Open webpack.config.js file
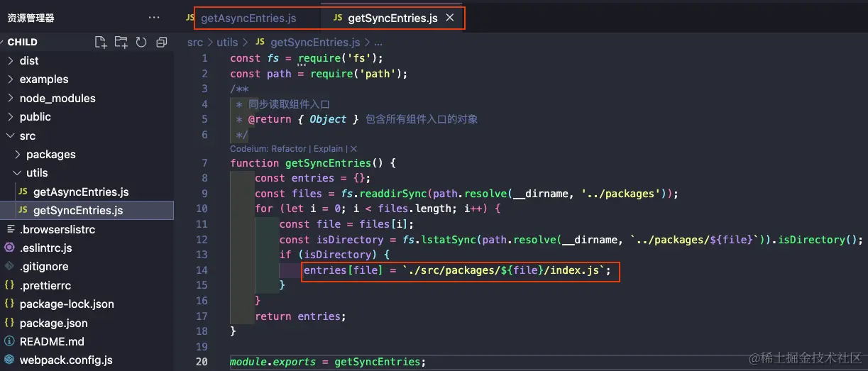The width and height of the screenshot is (868, 371). click(66, 360)
